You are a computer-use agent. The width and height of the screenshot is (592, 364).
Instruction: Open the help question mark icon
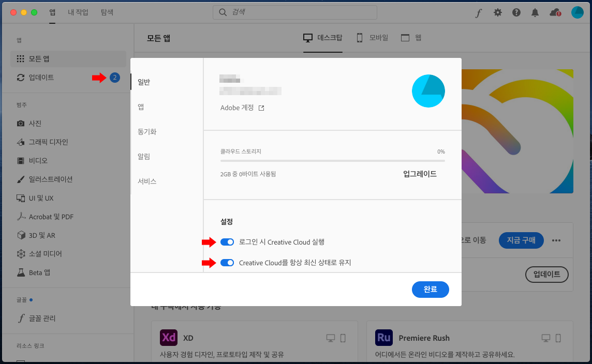tap(516, 12)
